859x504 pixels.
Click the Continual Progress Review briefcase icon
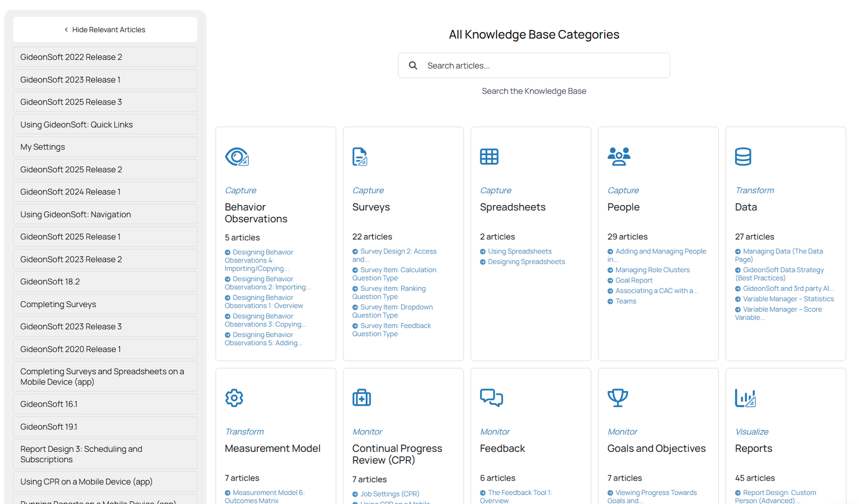361,398
